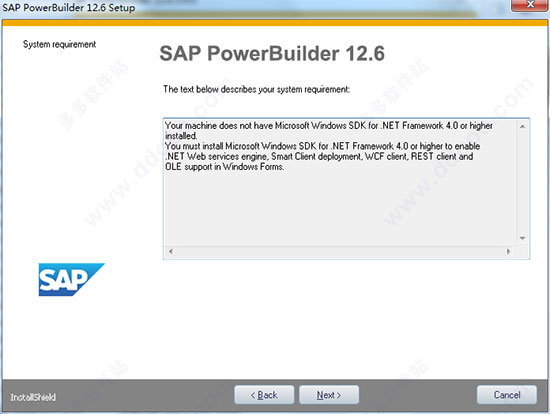Click the line starting '.NET Web services engine'
Screen dimensions: 550x414
click(319, 156)
